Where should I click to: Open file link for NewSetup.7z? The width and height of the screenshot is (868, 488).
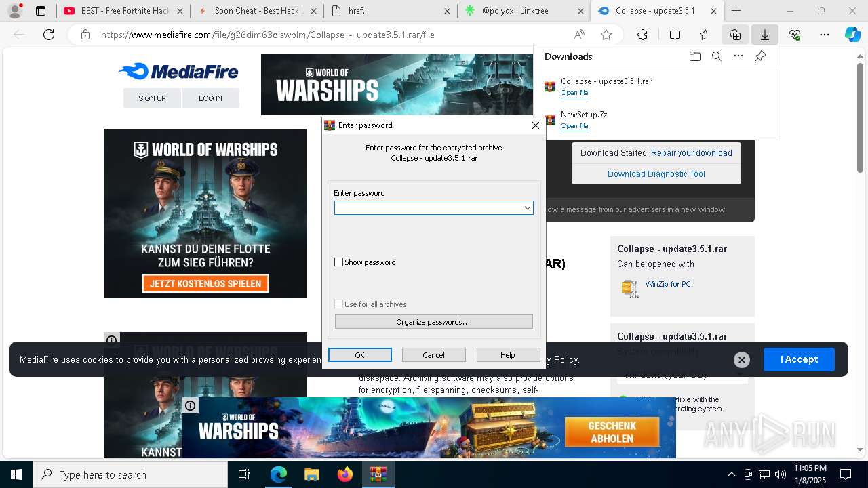coord(574,126)
